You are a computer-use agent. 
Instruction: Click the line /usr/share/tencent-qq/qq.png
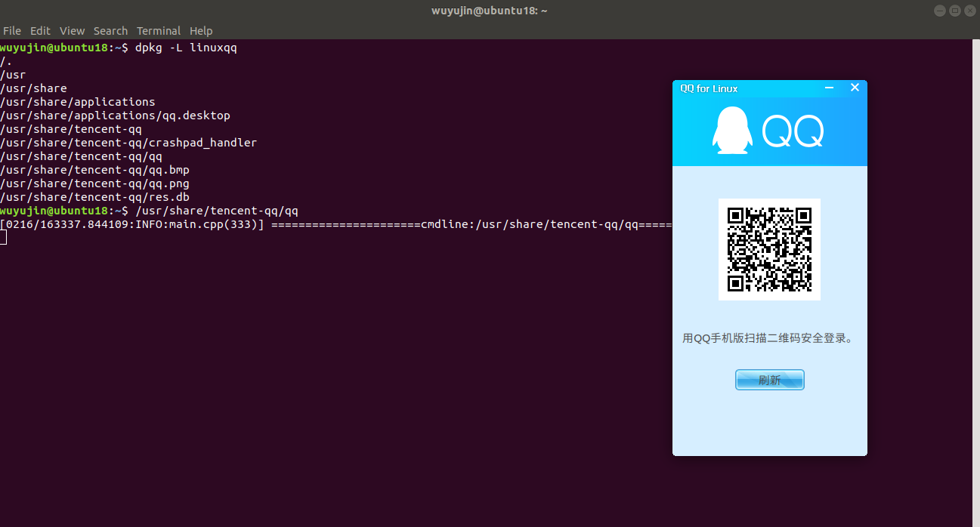pos(95,183)
